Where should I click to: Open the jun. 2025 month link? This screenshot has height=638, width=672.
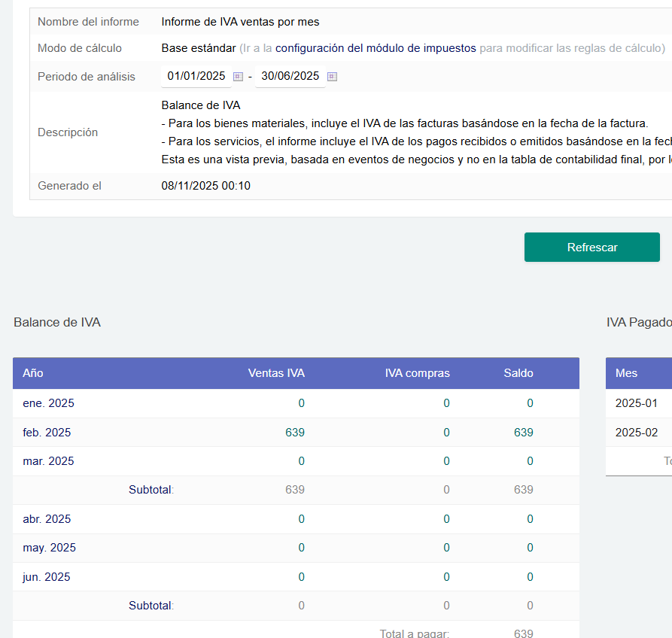point(47,577)
